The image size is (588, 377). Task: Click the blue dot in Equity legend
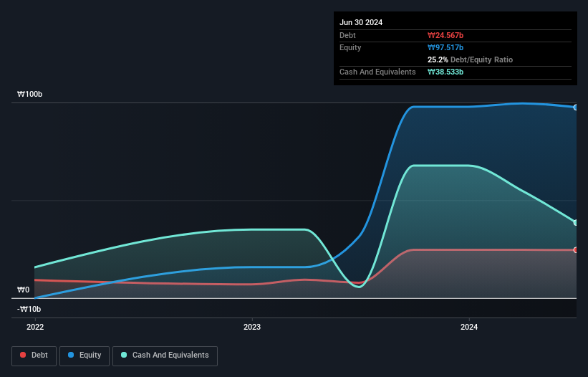click(x=71, y=355)
